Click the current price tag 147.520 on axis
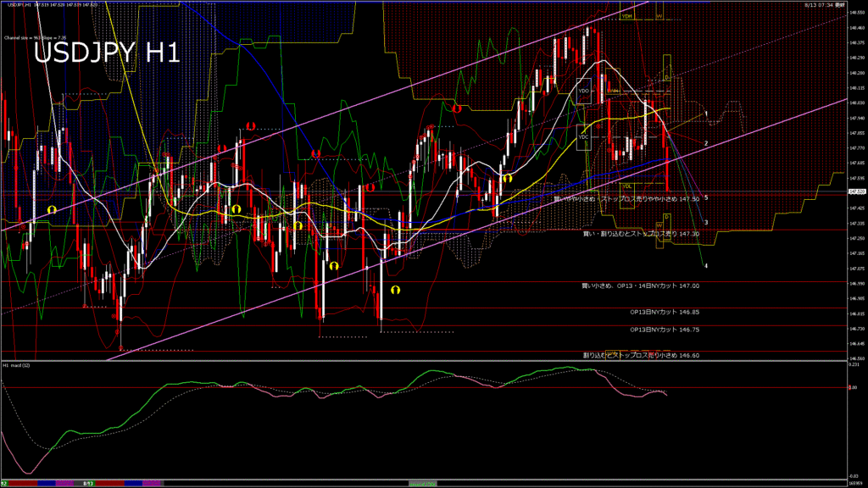Viewport: 868px width, 488px height. click(856, 192)
